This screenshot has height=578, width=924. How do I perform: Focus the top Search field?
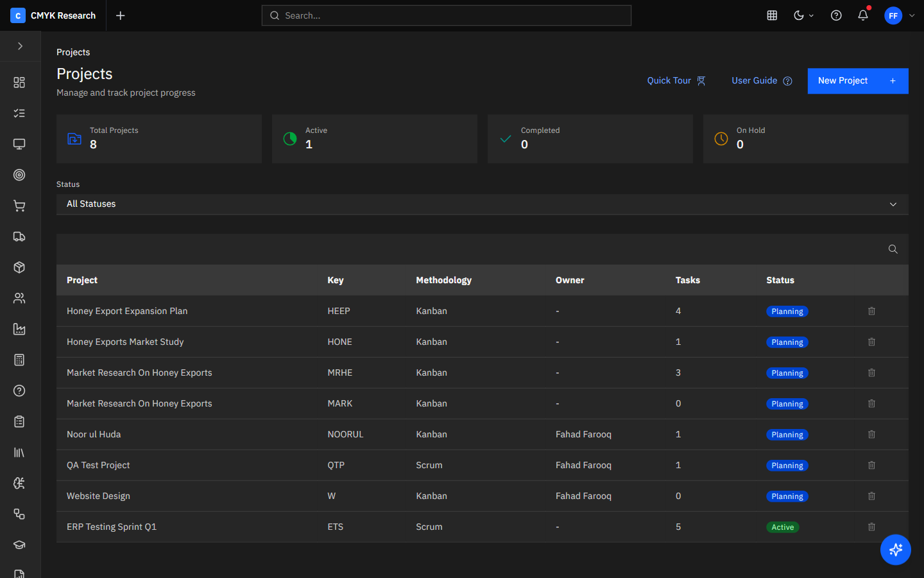pyautogui.click(x=447, y=15)
